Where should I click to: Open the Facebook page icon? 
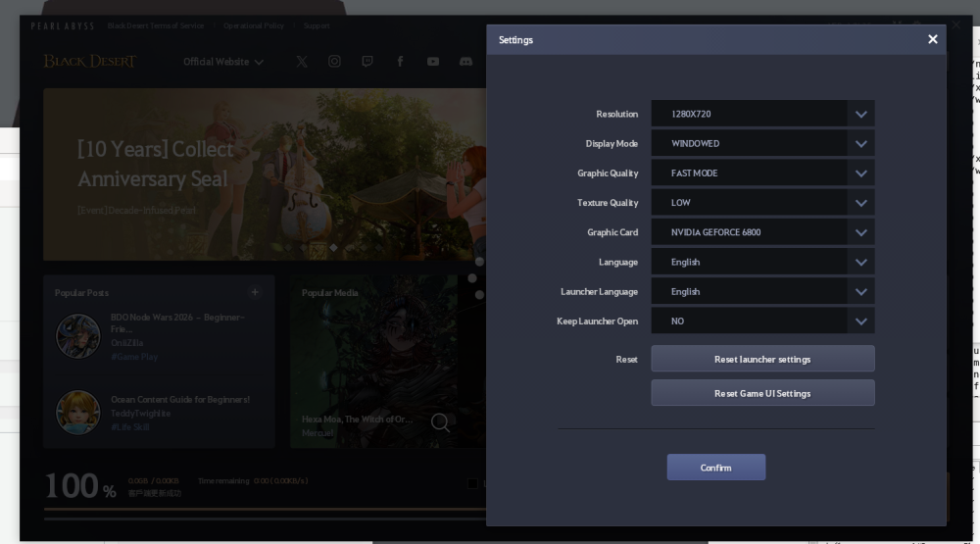pos(400,62)
